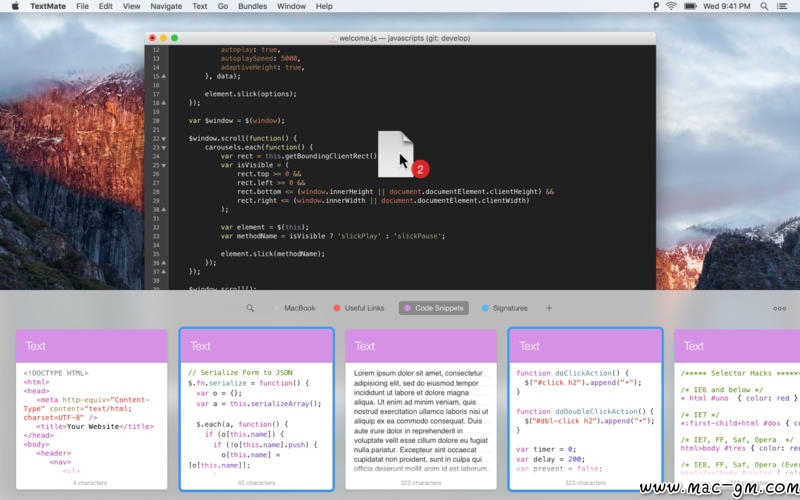Click the 'var $window = $(window);' line
Screen dimensions: 800x500
237,121
